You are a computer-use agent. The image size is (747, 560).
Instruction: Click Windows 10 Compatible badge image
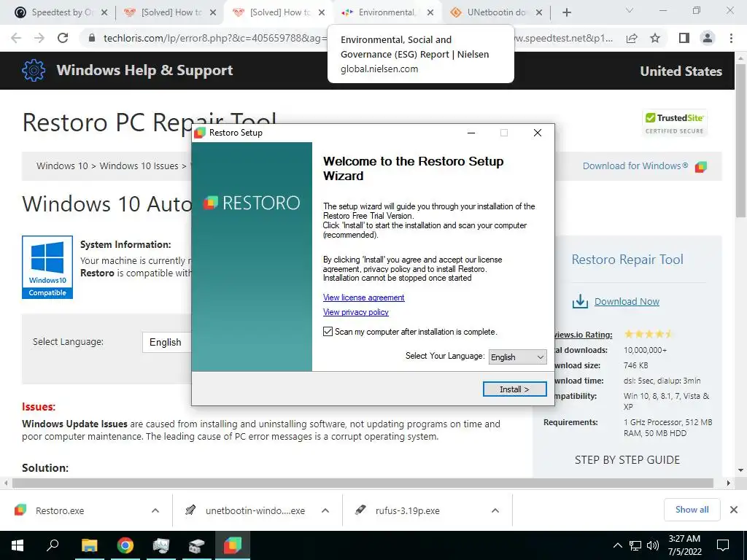click(47, 267)
